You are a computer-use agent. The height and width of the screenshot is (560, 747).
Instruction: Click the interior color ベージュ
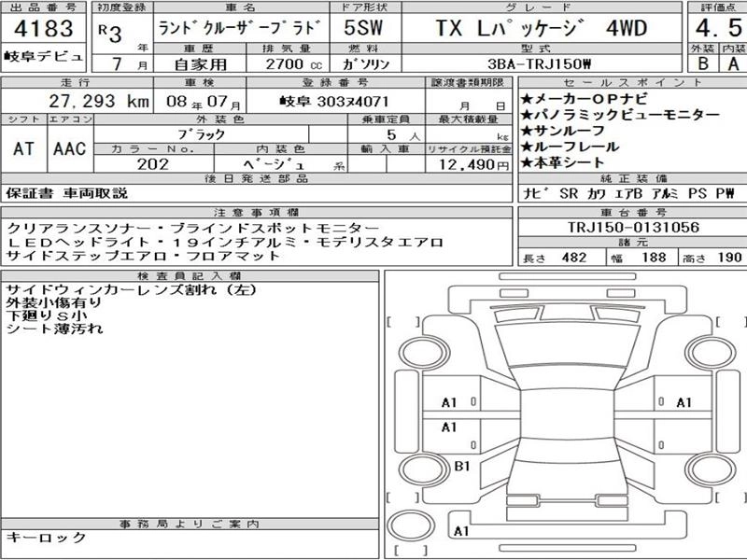[x=275, y=164]
